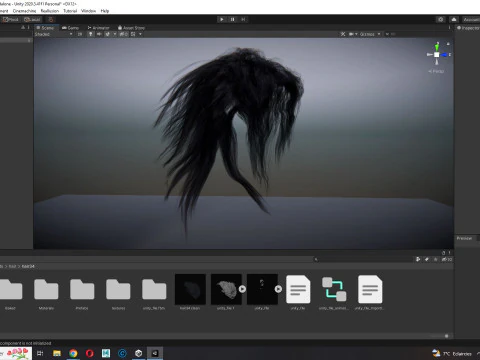Open the Scene view more options menu
This screenshot has width=480, height=360.
449,28
